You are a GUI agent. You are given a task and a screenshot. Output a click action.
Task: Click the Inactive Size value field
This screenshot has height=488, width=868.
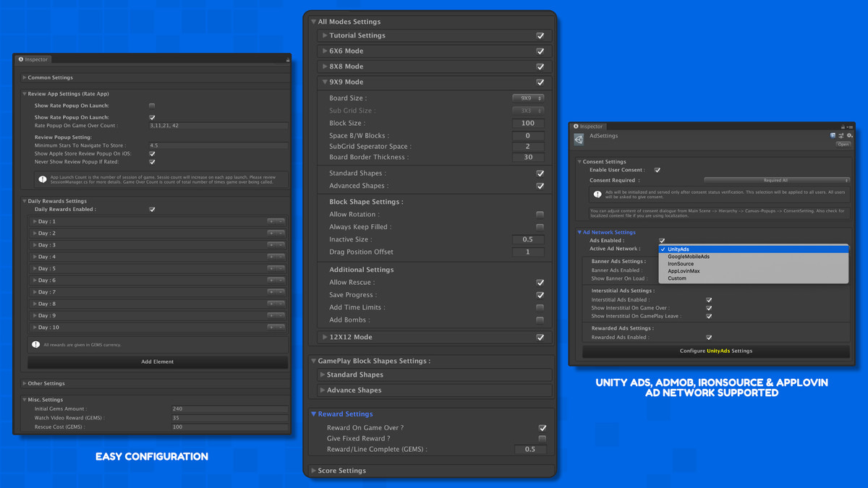[x=528, y=240]
